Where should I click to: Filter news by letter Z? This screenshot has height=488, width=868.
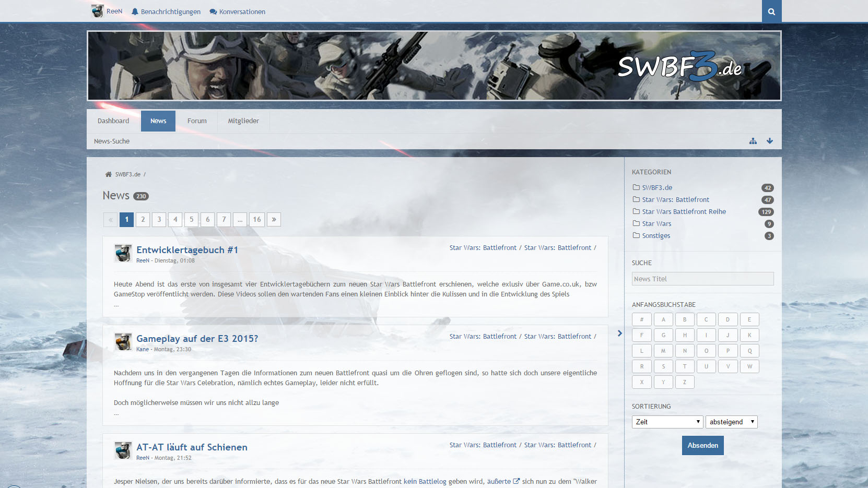tap(685, 382)
